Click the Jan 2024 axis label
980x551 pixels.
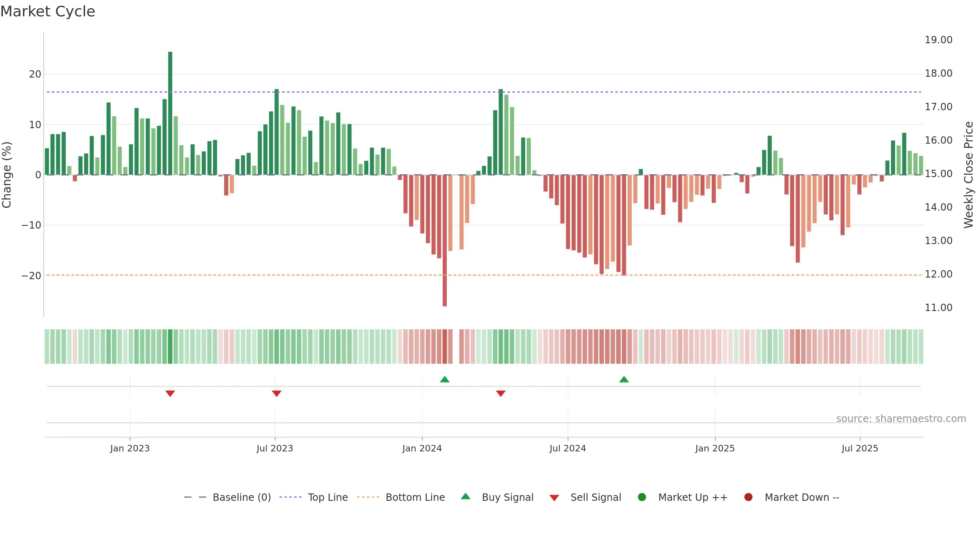coord(422,448)
